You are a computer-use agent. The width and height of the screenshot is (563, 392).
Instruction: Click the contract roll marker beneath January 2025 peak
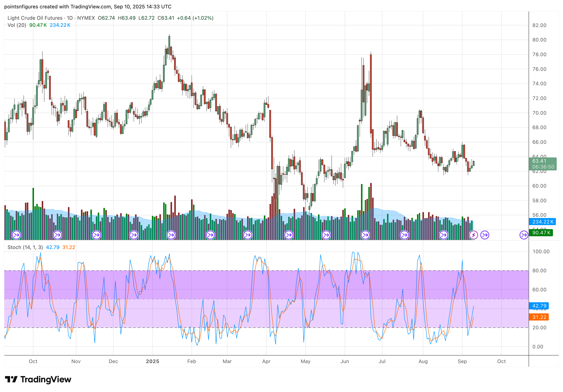click(171, 235)
